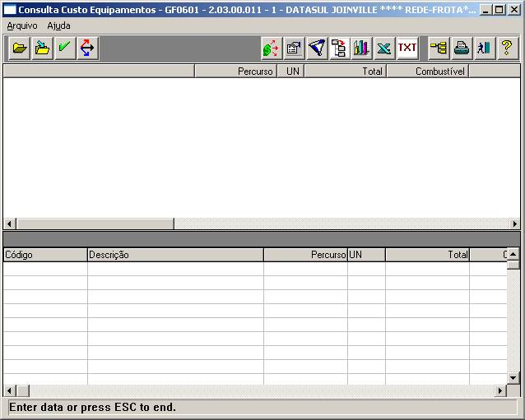Click the yellow question mark help icon
525x420 pixels.
(x=508, y=48)
